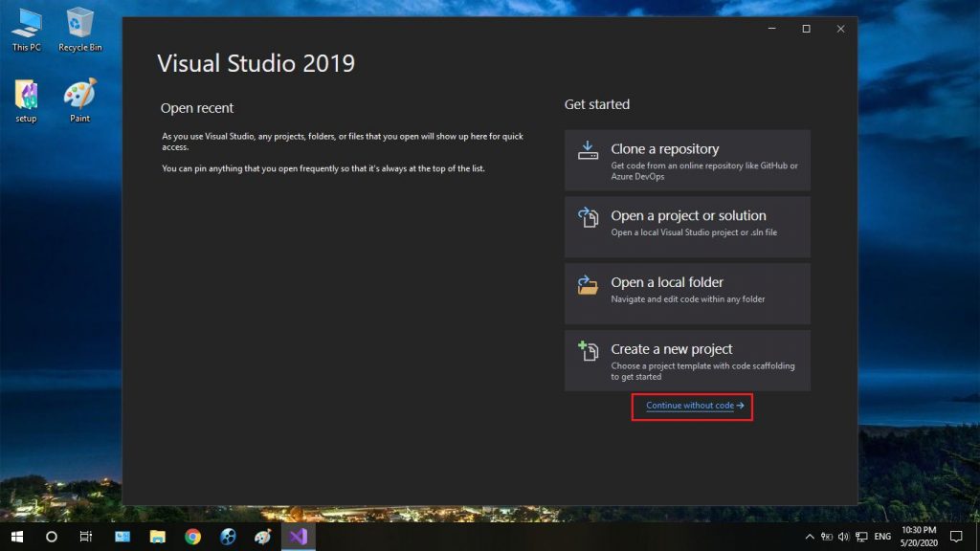Select the setup file on the desktop
Viewport: 980px width, 551px height.
[26, 99]
